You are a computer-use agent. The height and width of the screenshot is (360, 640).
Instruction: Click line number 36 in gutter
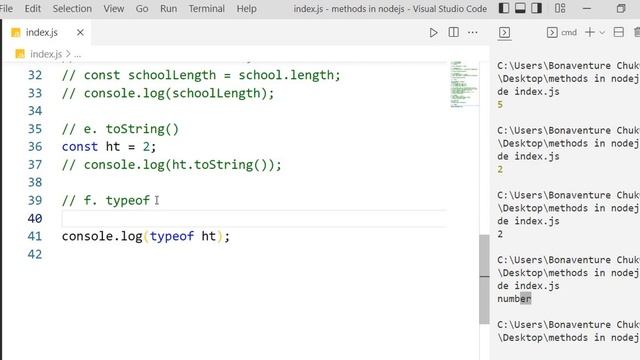point(35,147)
